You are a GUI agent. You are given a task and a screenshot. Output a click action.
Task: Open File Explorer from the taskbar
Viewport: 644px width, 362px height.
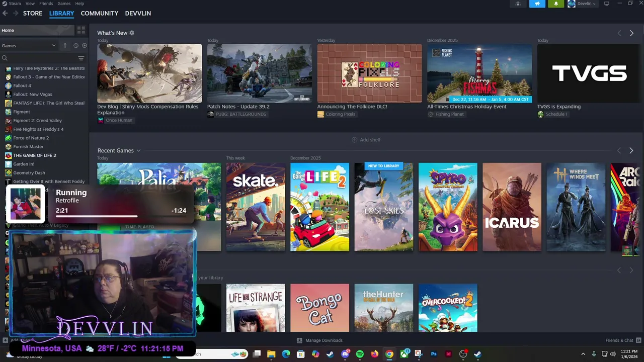[271, 354]
